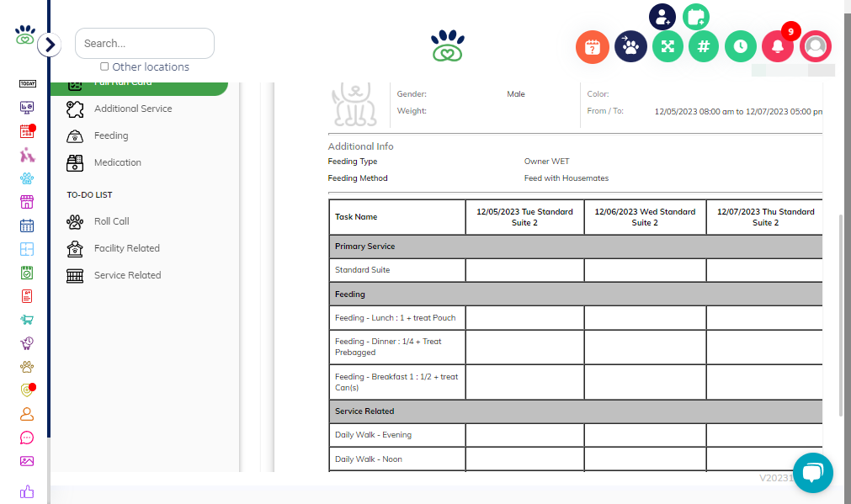Click the Service Related table section header

click(x=576, y=411)
